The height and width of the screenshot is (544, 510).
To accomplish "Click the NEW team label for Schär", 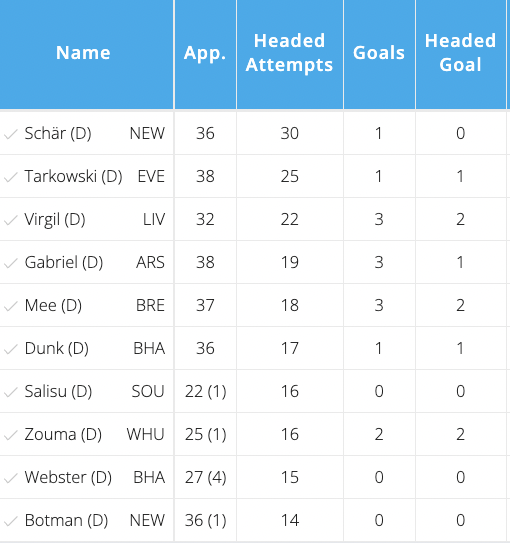I will 147,133.
